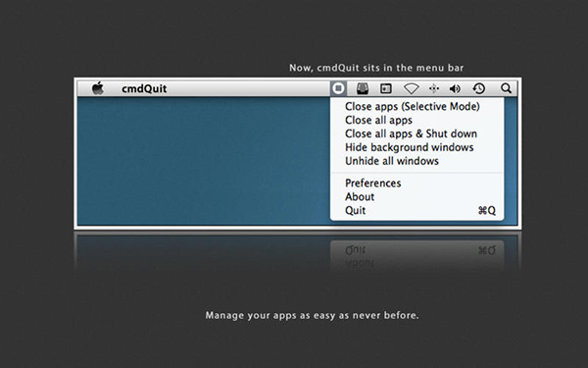The width and height of the screenshot is (588, 368).
Task: Choose Unhide all windows
Action: (417, 161)
